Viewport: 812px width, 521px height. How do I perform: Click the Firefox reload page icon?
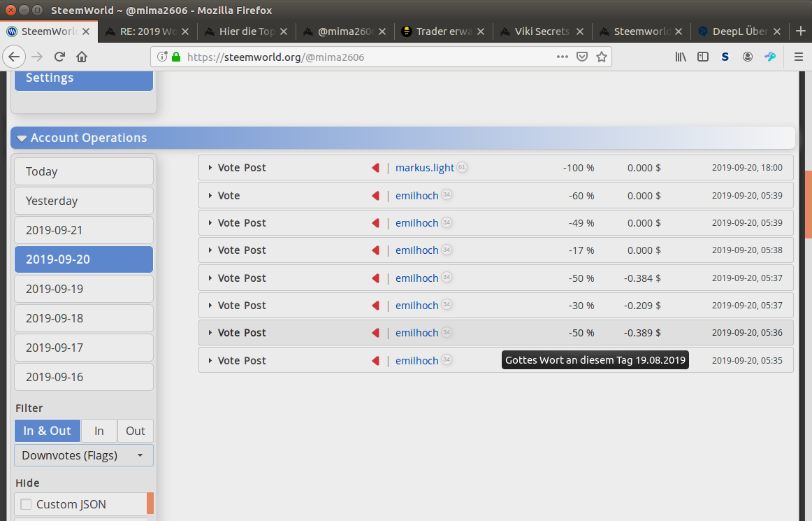click(x=59, y=57)
